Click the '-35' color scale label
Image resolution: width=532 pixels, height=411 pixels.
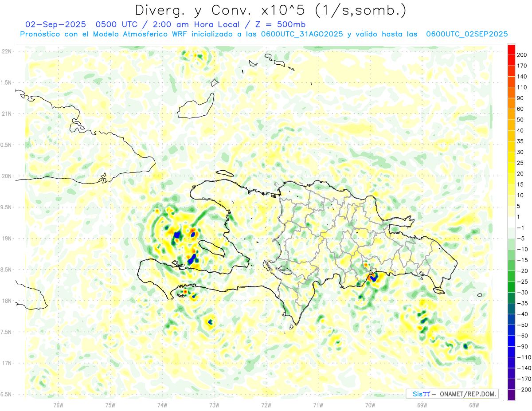[x=522, y=303]
